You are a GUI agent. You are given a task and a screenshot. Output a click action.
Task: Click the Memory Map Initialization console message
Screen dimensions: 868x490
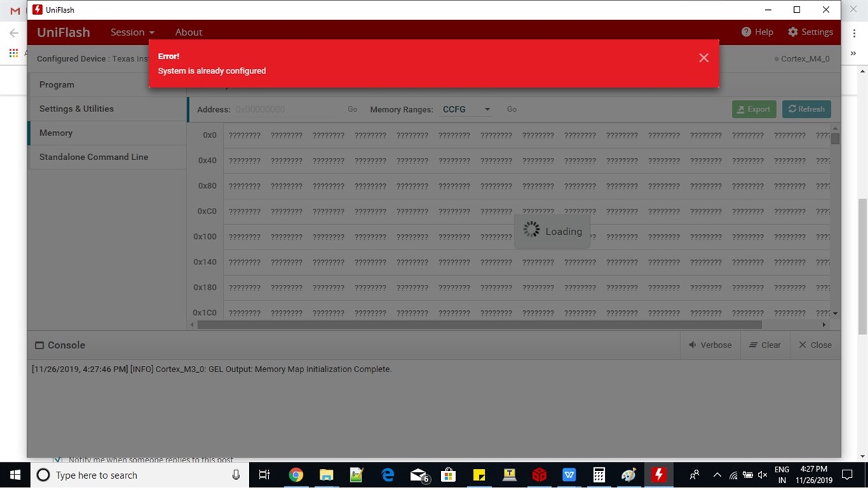pyautogui.click(x=212, y=369)
